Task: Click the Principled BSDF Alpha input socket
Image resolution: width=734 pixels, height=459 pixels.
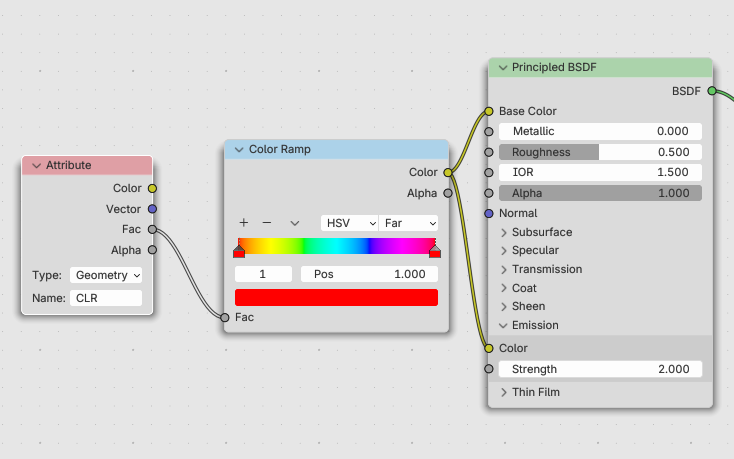Action: click(x=489, y=193)
